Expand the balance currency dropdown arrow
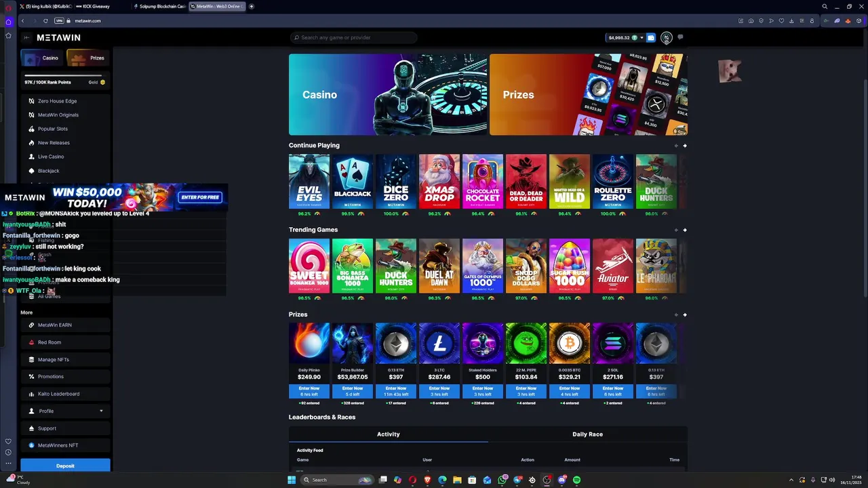This screenshot has width=868, height=488. coord(642,38)
